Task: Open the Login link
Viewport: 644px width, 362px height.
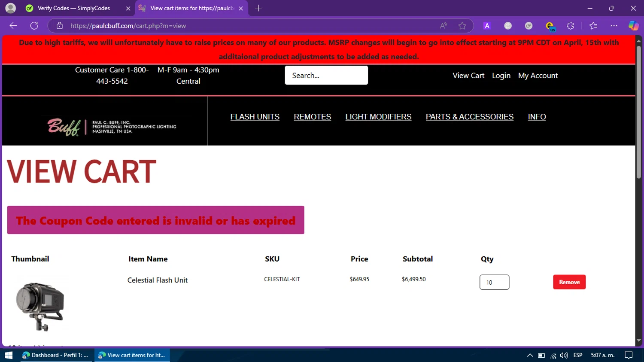Action: [501, 76]
